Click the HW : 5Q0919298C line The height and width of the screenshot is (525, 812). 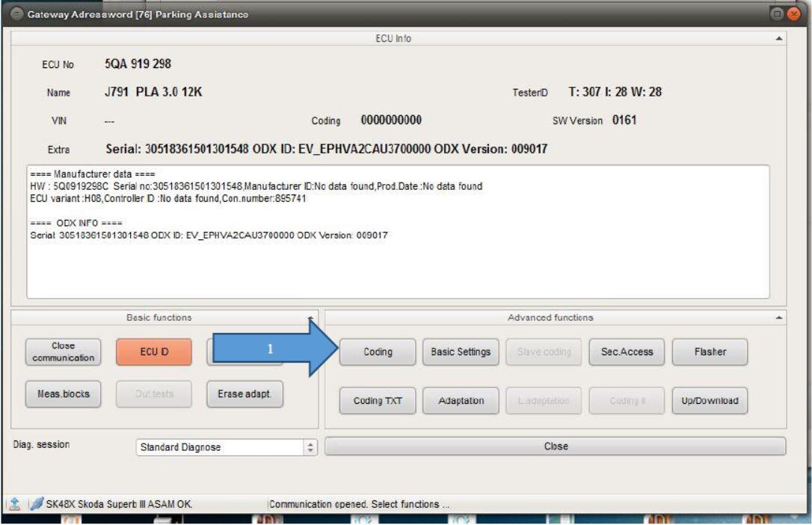pyautogui.click(x=256, y=186)
